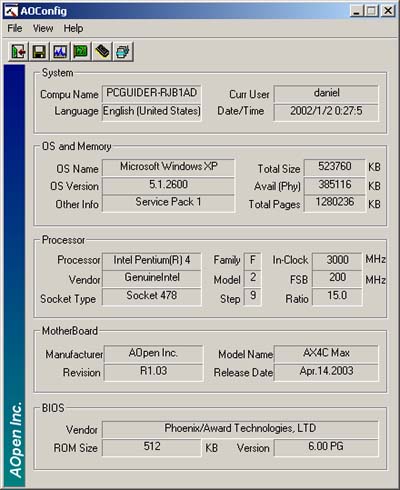Click the Ratio value 15.0
400x490 pixels.
[337, 297]
